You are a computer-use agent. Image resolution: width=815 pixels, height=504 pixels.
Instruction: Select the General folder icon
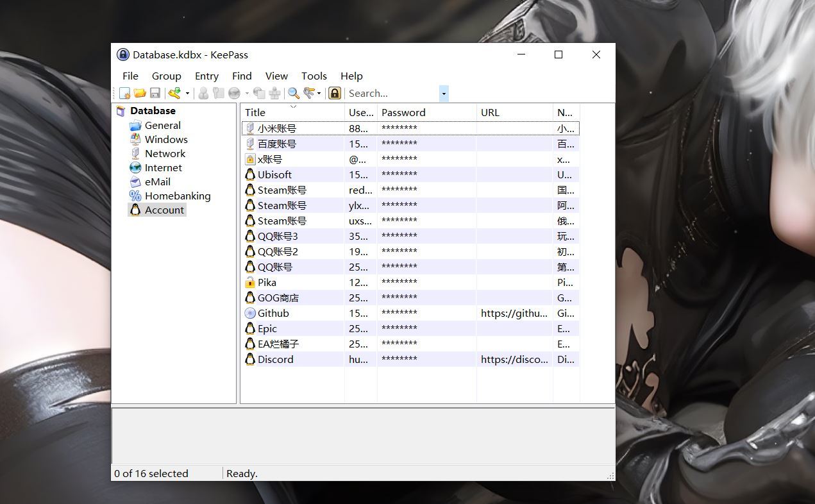click(135, 126)
